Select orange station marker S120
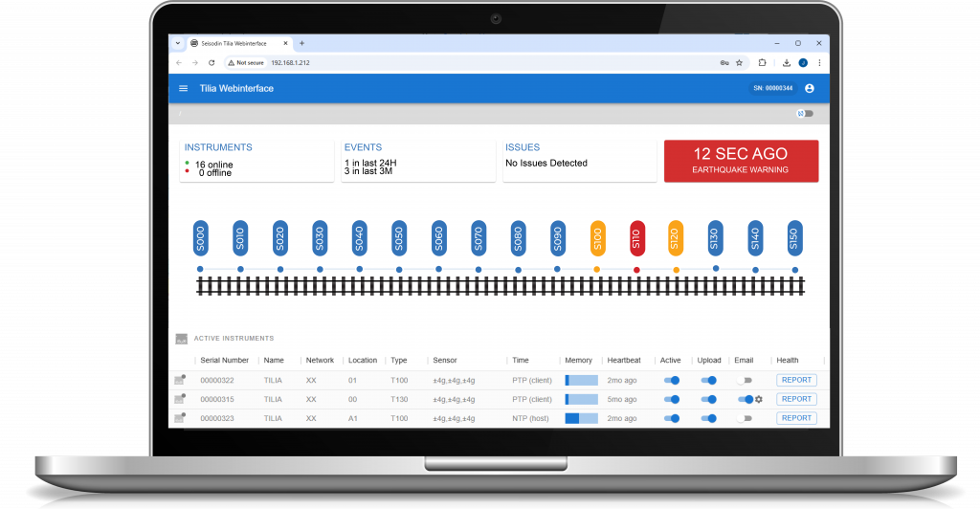The width and height of the screenshot is (980, 509). tap(675, 238)
